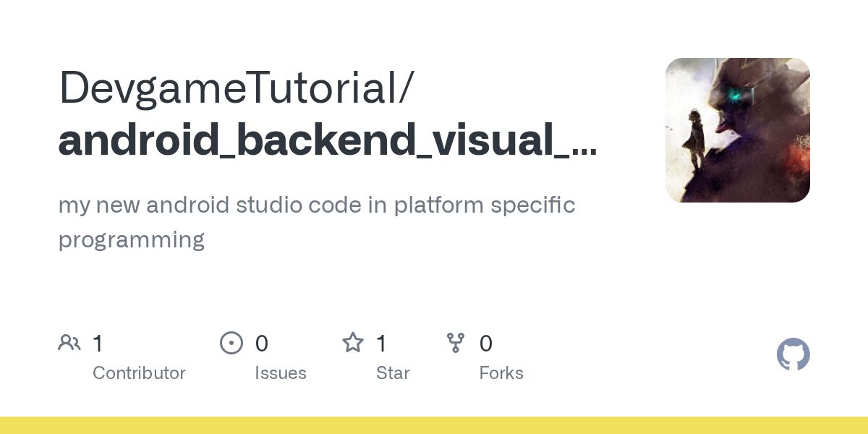868x434 pixels.
Task: Click the description line ending 'platform specific'
Action: [317, 205]
